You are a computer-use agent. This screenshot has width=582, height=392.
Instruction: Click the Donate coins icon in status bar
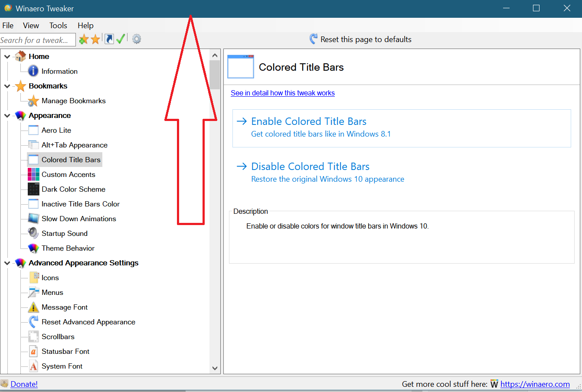pos(5,384)
